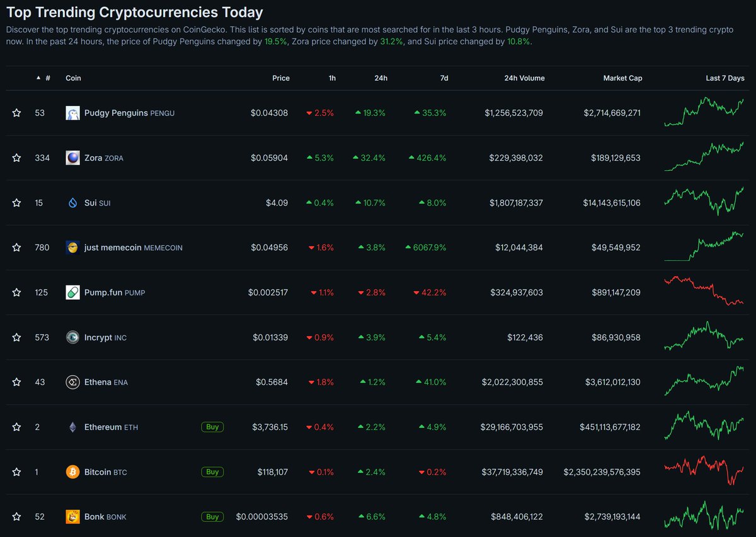Buy Bitcoin with the Buy button
756x537 pixels.
pos(212,472)
